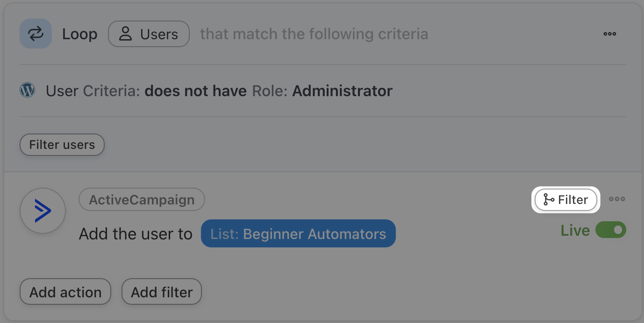Click the Role: Administrator criteria value
The width and height of the screenshot is (644, 323).
click(x=322, y=91)
